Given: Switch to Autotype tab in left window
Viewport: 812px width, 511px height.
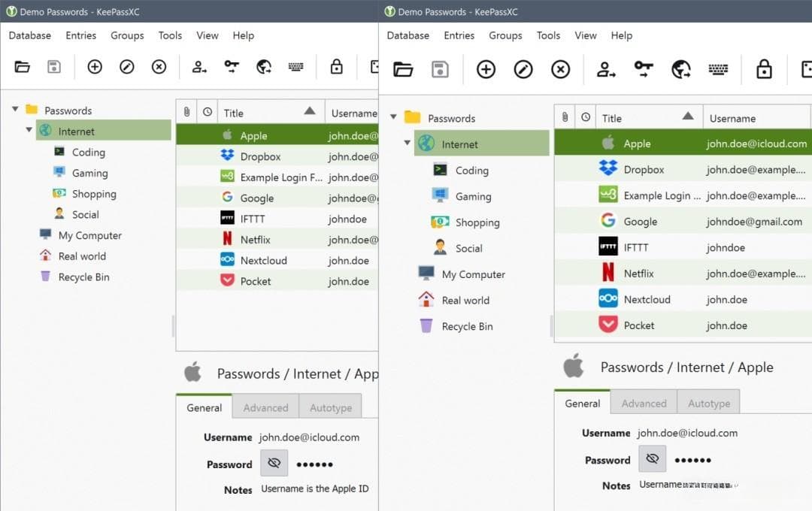Looking at the screenshot, I should pos(331,407).
